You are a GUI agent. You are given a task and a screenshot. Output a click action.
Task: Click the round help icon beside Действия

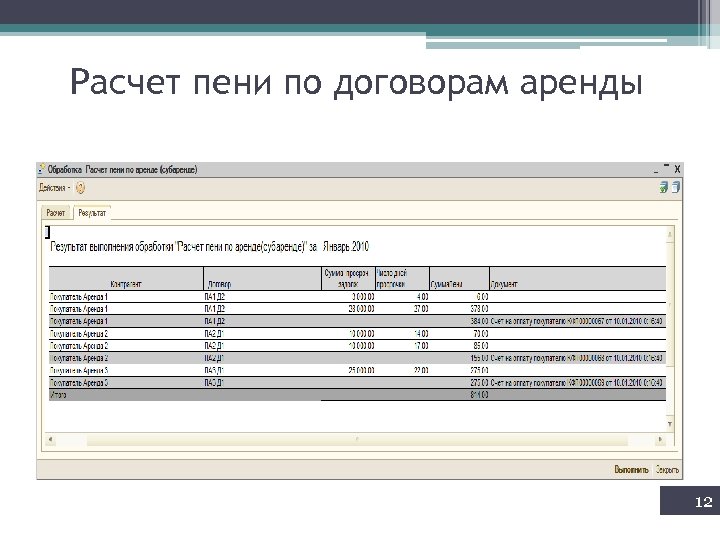(x=80, y=188)
